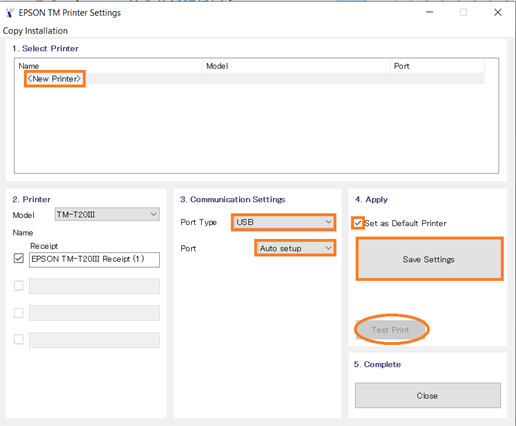Select the <New Printer> entry
The image size is (516, 426).
[x=55, y=79]
